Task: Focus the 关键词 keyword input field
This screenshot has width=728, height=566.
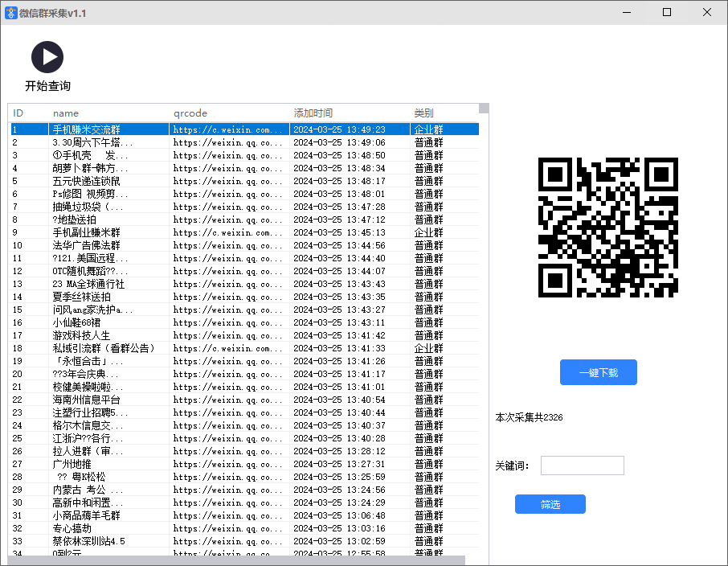Action: click(x=582, y=466)
